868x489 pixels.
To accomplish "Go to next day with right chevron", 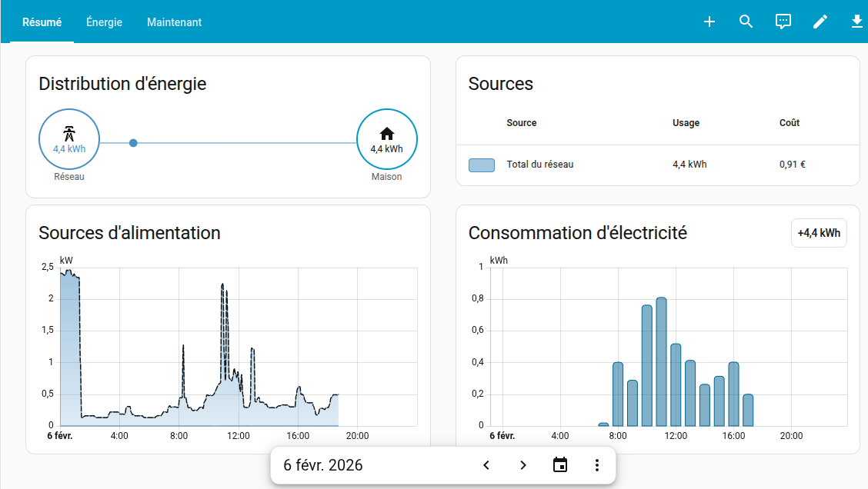I will [523, 465].
